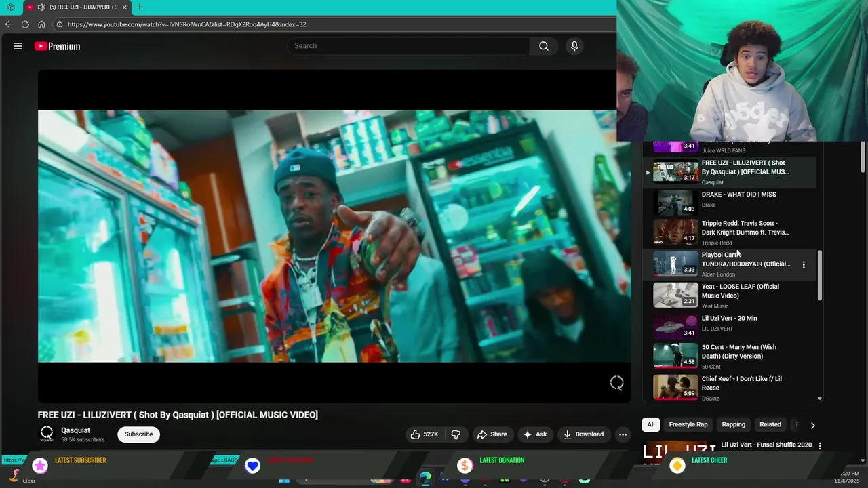868x488 pixels.
Task: Share the video
Action: pos(492,434)
